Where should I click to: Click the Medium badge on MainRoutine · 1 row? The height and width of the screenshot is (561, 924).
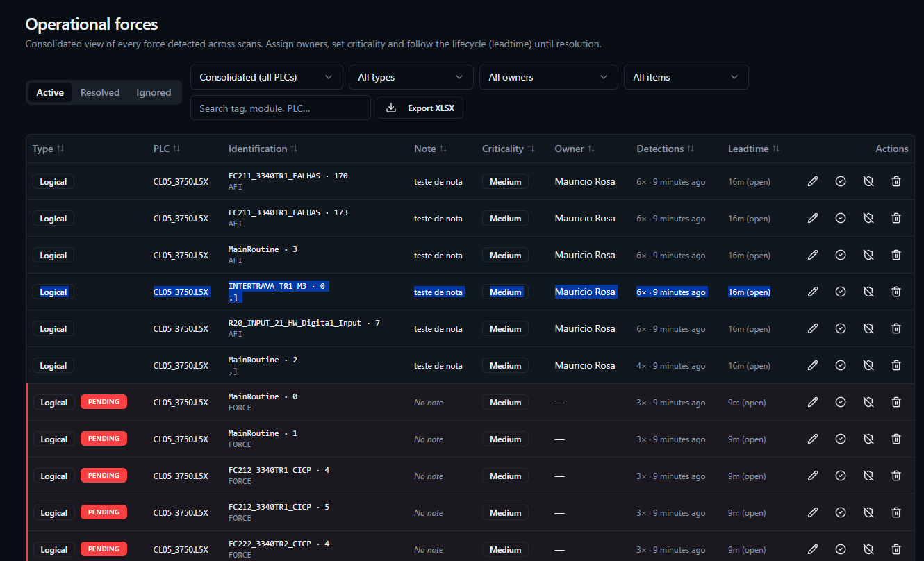tap(505, 439)
